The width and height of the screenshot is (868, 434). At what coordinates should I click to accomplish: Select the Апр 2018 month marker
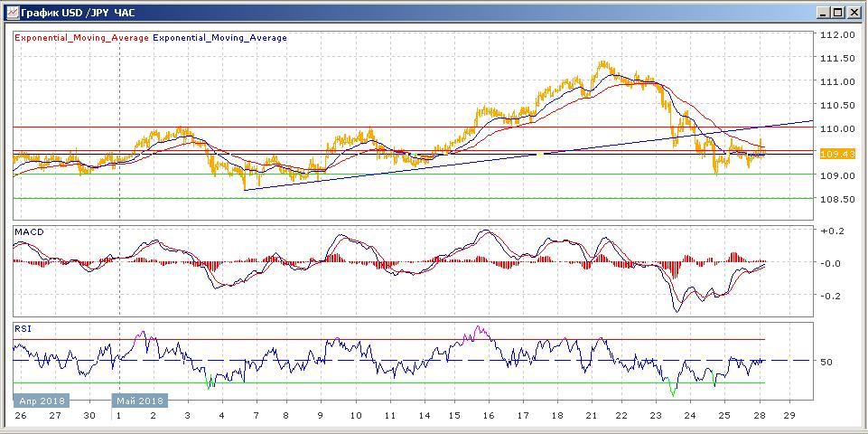pos(40,401)
